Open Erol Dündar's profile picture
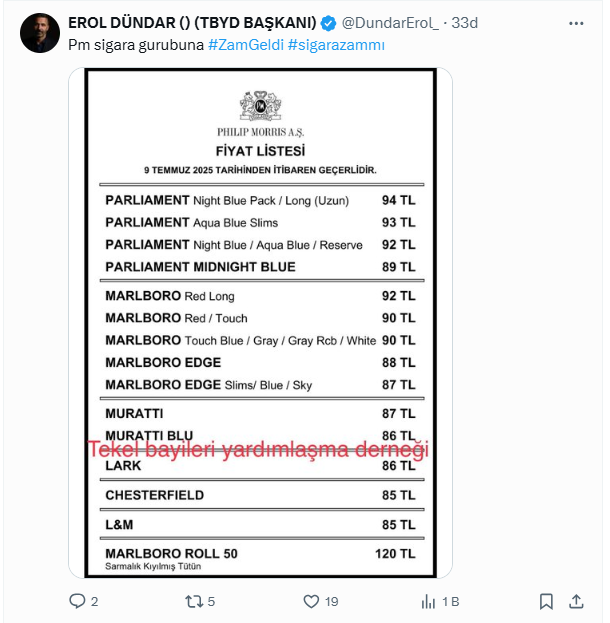 click(x=40, y=33)
